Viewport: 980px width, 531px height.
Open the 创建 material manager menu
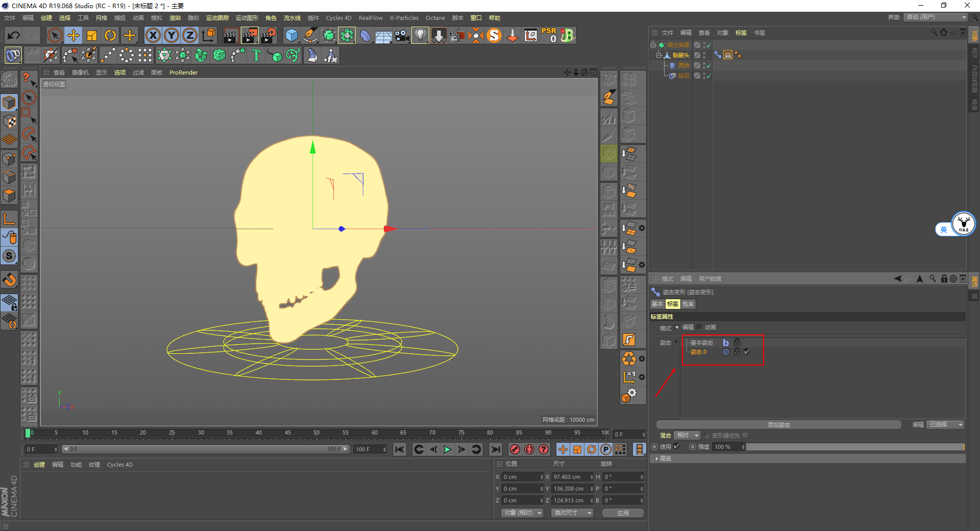(39, 465)
